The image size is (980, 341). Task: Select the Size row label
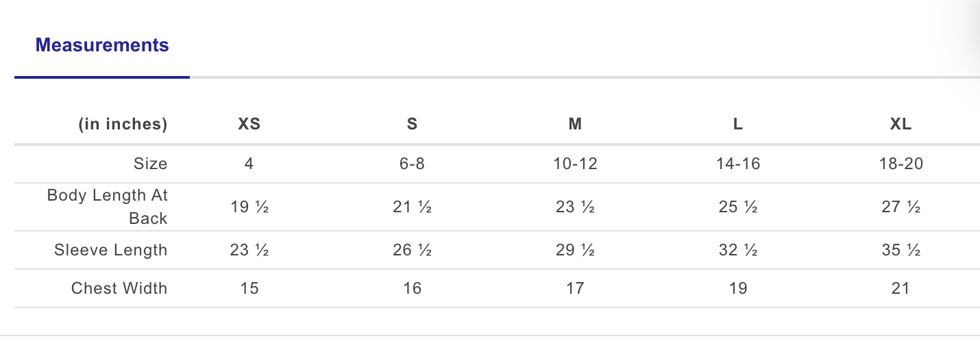pos(150,164)
